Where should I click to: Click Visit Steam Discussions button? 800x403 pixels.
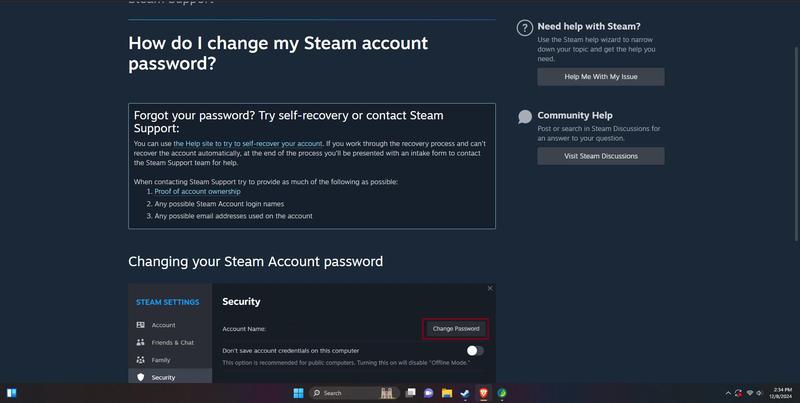[x=601, y=156]
